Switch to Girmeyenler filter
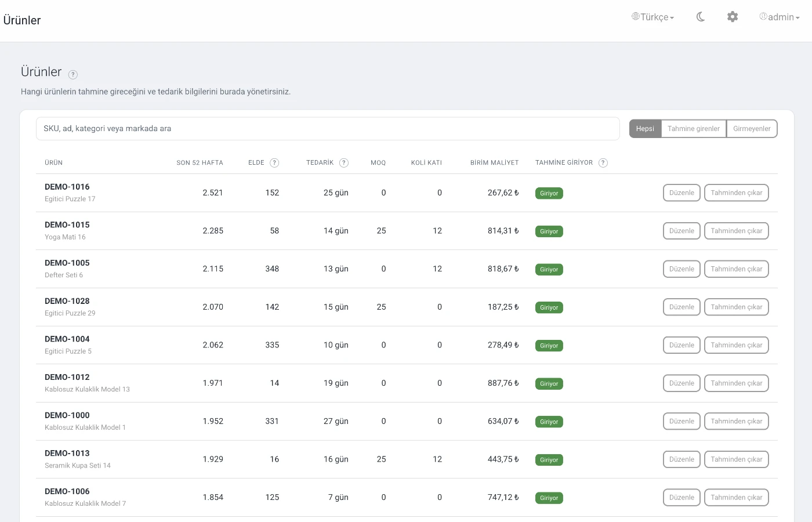The image size is (812, 522). tap(752, 129)
